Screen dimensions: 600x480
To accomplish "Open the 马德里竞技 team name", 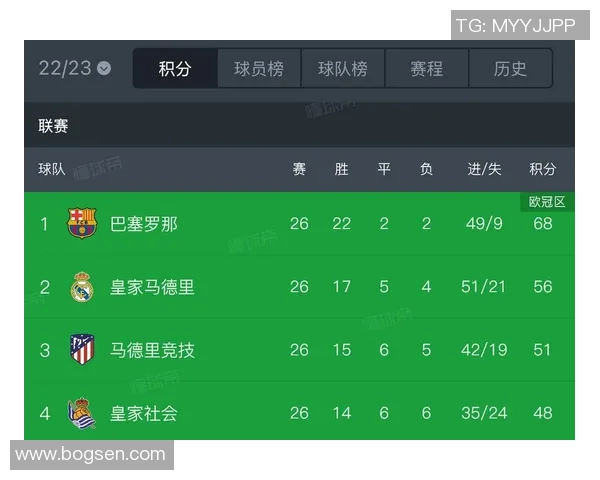I will point(152,350).
